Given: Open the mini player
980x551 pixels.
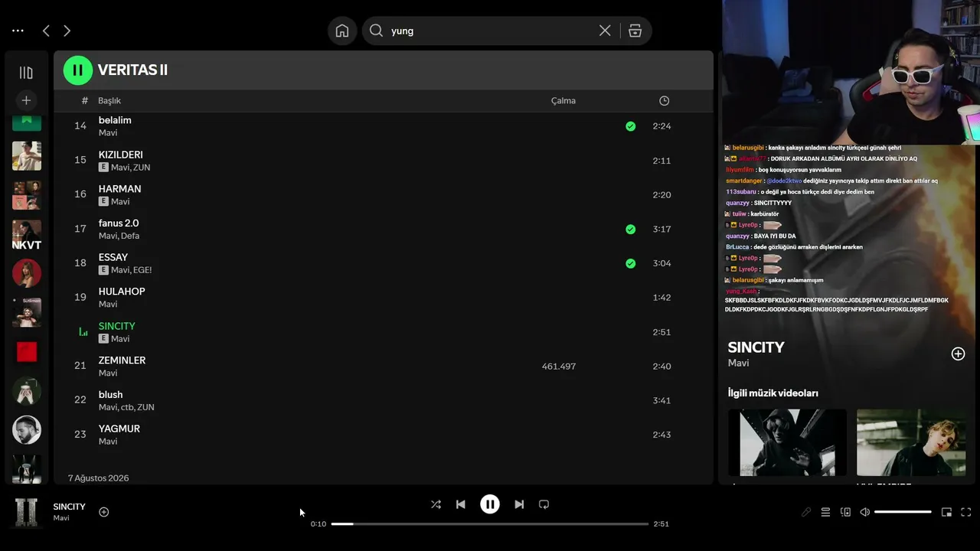Looking at the screenshot, I should (946, 512).
